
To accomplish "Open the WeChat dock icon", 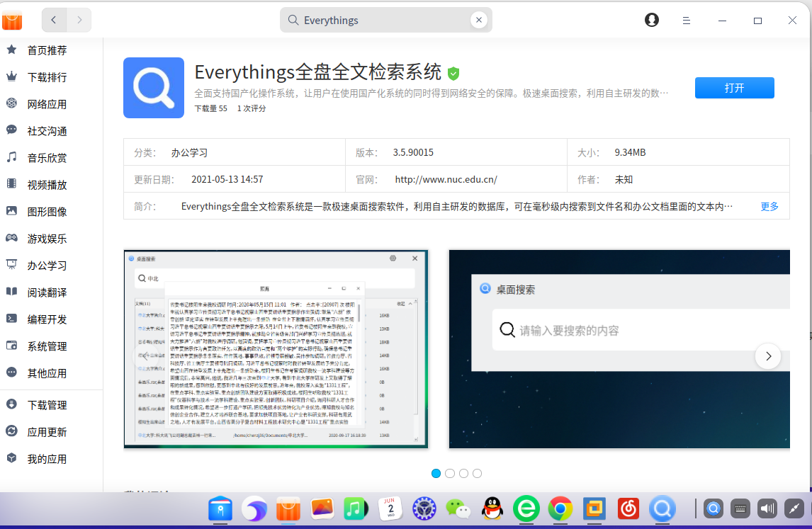I will click(458, 509).
